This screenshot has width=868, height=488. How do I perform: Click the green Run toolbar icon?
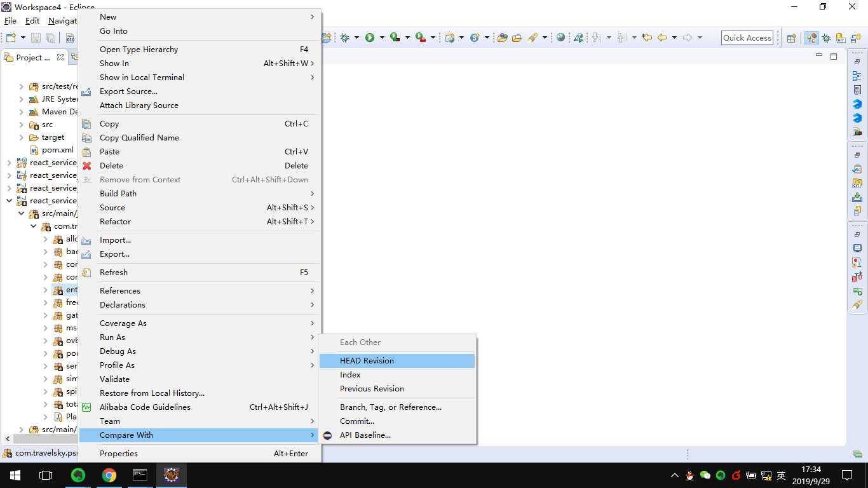[370, 37]
